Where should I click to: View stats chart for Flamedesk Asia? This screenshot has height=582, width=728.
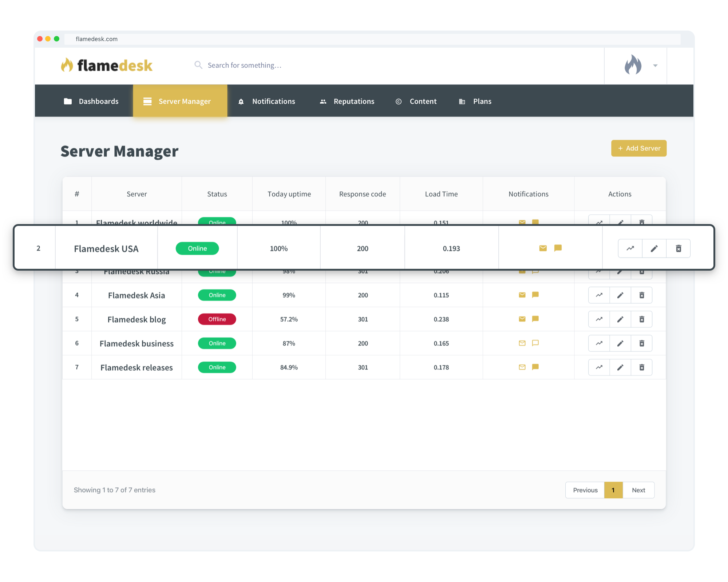(599, 295)
